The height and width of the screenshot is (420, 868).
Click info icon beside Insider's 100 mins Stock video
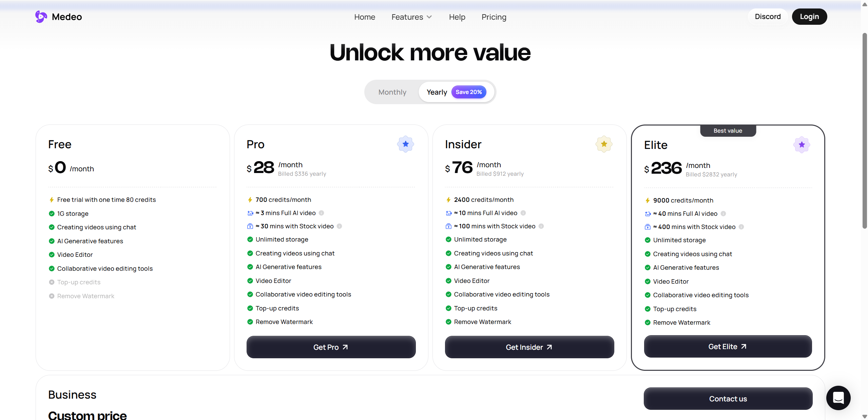541,226
